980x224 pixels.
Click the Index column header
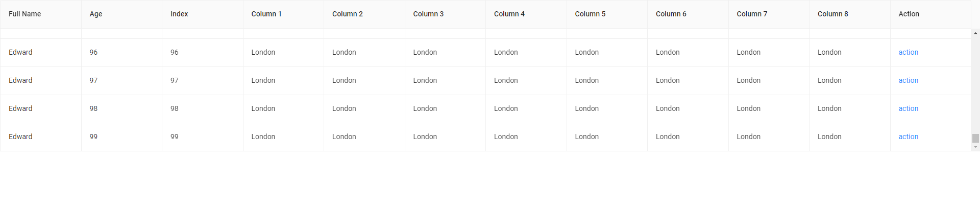tap(179, 14)
